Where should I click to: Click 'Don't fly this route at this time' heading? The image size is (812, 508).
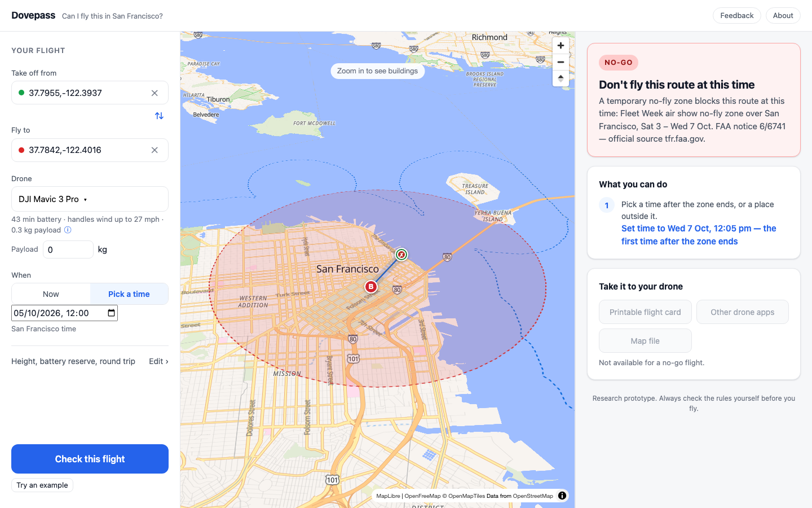[677, 85]
